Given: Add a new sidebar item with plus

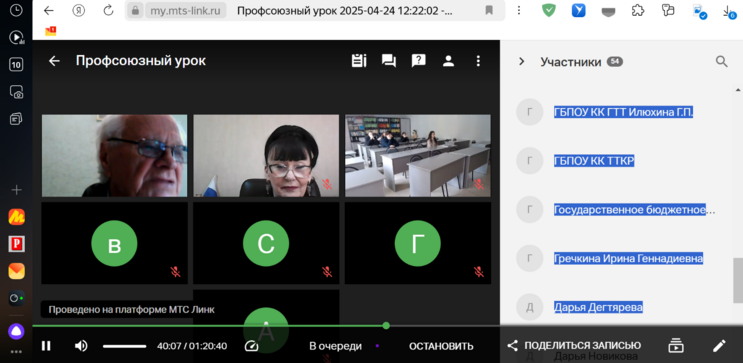Looking at the screenshot, I should coord(16,190).
